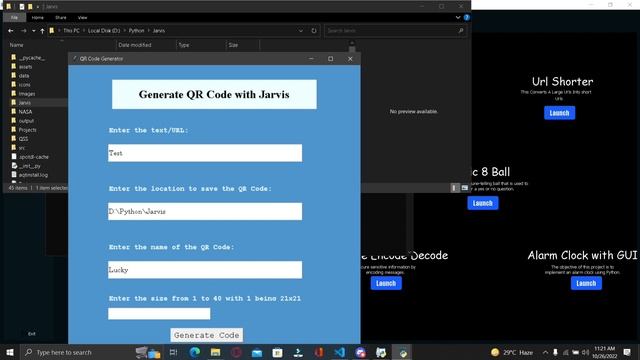The width and height of the screenshot is (640, 360).
Task: Select the Projects folder
Action: click(x=27, y=130)
